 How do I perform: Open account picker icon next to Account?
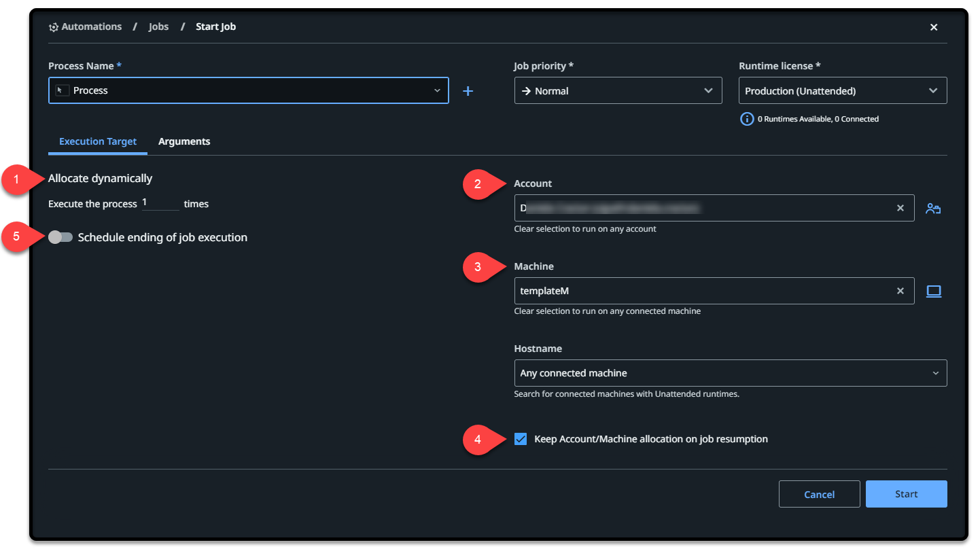coord(933,209)
